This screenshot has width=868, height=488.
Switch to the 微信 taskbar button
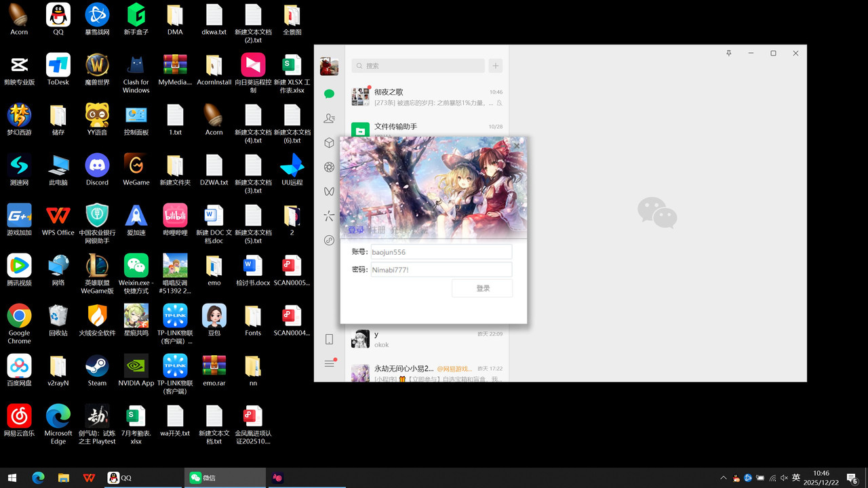tap(225, 478)
